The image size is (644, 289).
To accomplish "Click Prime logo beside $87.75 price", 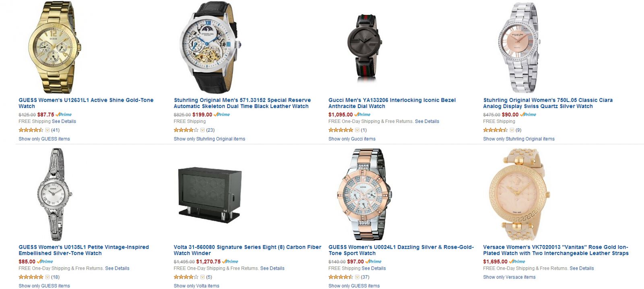I will [x=64, y=115].
